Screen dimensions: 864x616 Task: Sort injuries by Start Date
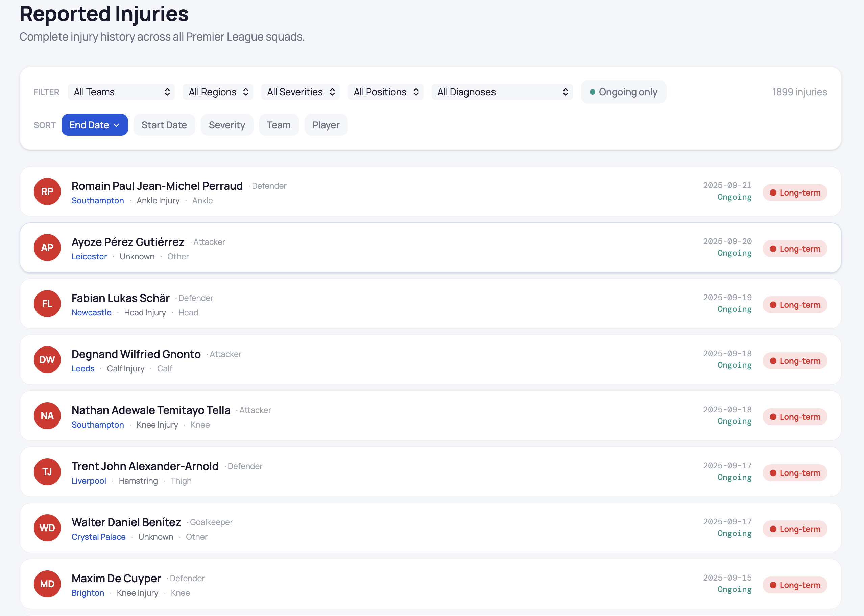(x=164, y=125)
